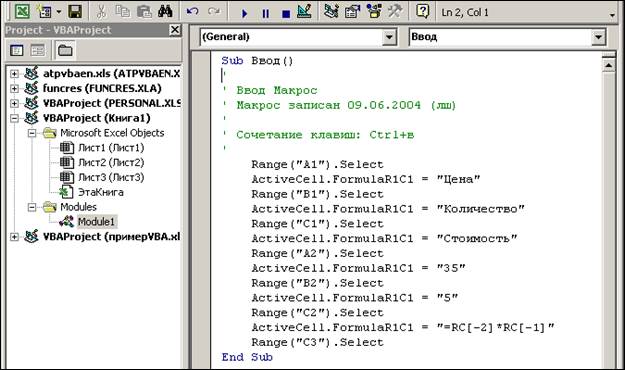Expand the funcres (FUNCRES.XLA) node
This screenshot has height=370, width=625.
14,89
